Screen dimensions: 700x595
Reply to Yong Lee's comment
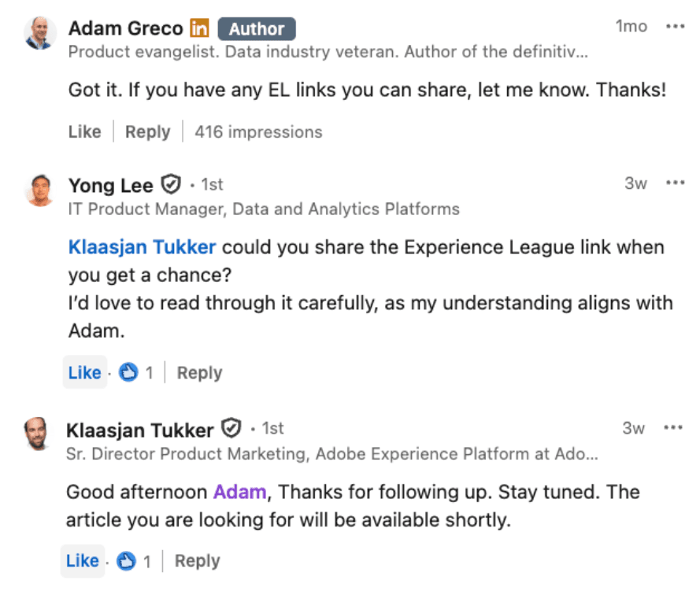pos(199,373)
